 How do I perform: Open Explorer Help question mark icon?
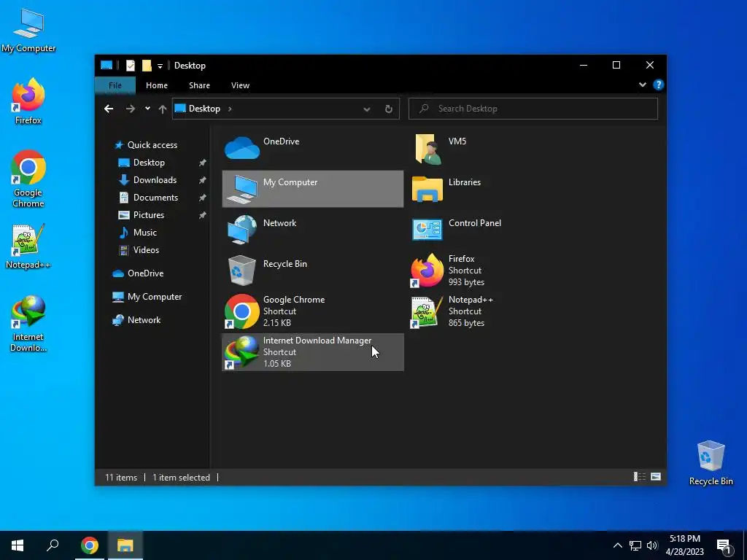(659, 85)
